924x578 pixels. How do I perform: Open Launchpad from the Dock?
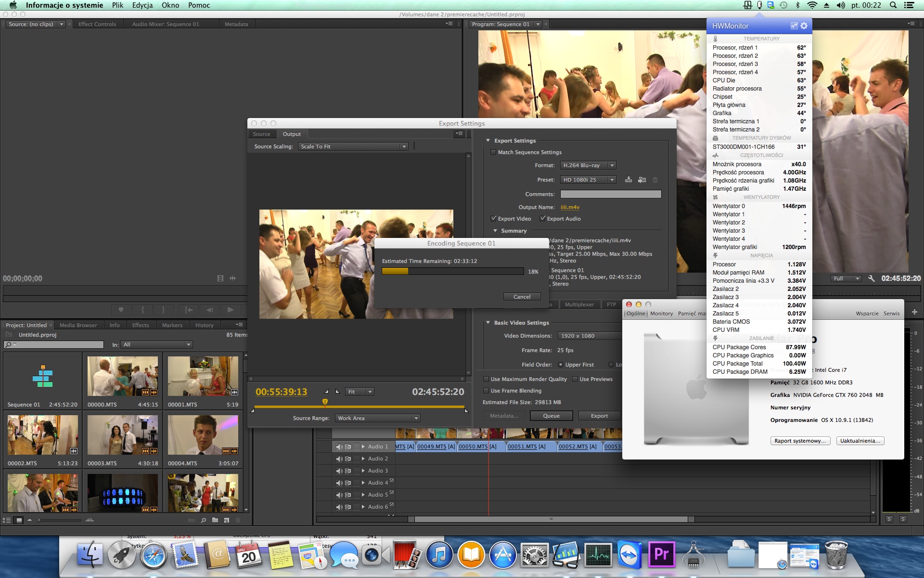122,555
